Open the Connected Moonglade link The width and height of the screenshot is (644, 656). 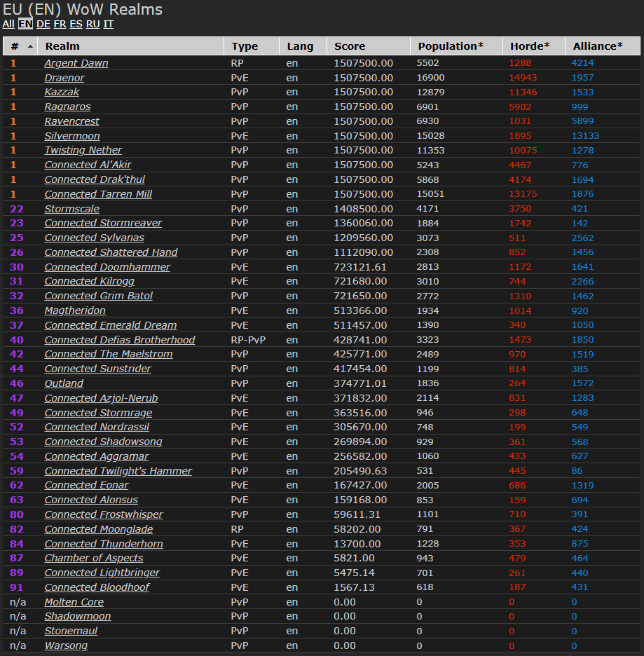pos(99,529)
